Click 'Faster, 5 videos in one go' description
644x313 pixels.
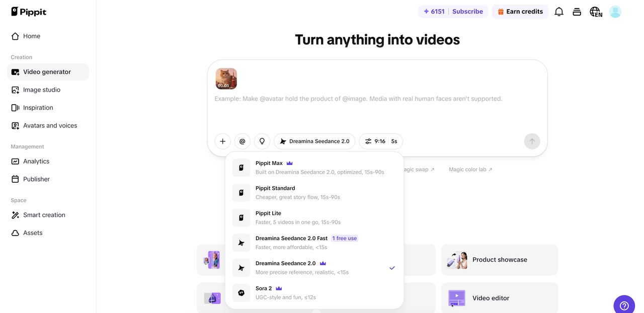pyautogui.click(x=298, y=222)
